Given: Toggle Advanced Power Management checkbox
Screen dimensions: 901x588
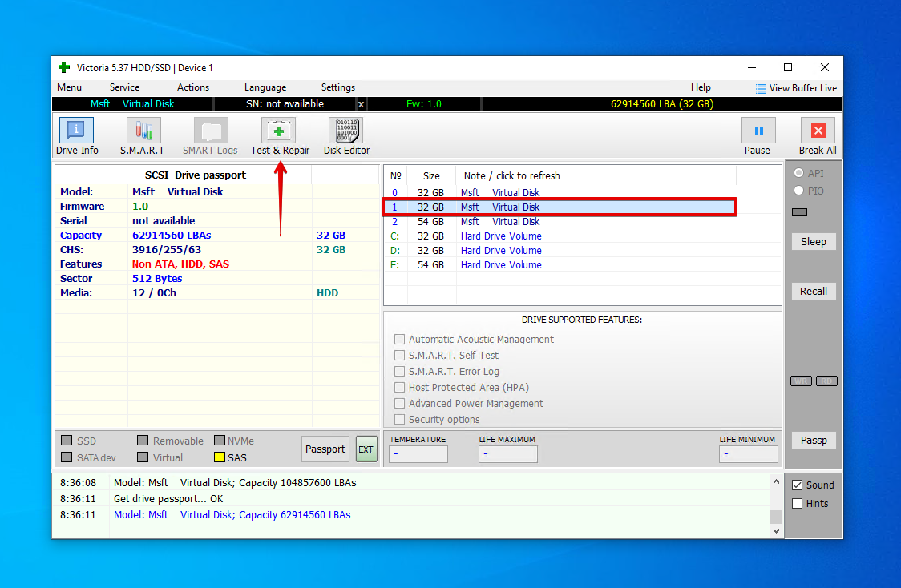Looking at the screenshot, I should (x=399, y=404).
